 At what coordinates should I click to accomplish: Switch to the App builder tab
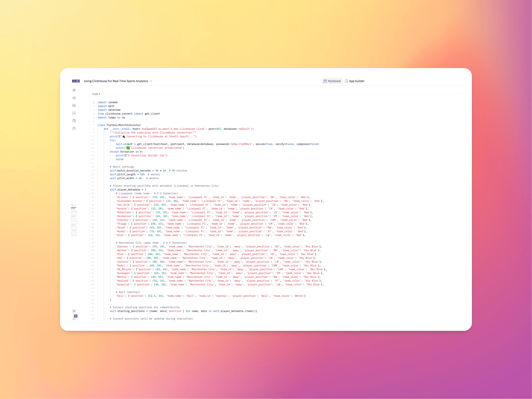(355, 81)
